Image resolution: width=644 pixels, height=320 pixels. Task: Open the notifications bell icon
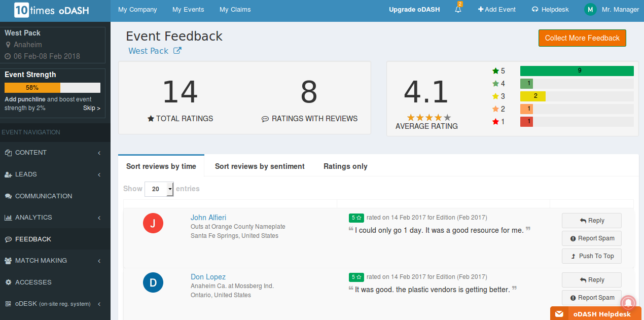pos(458,10)
